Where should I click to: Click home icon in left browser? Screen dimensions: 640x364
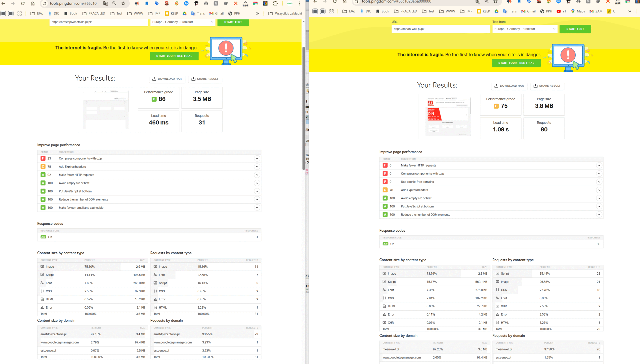(x=32, y=3)
